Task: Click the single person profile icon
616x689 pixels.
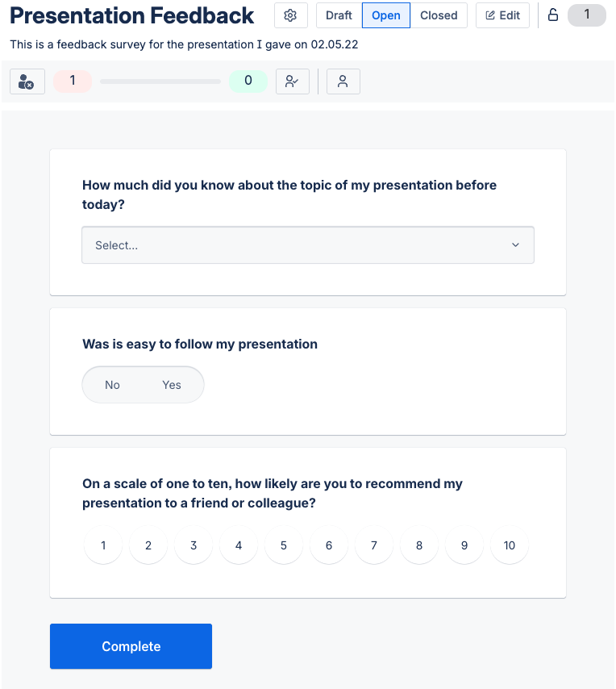Action: 343,81
